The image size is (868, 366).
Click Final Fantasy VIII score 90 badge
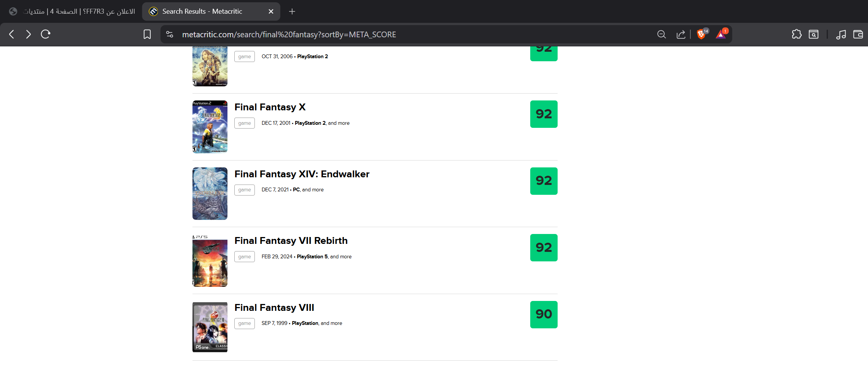(544, 315)
